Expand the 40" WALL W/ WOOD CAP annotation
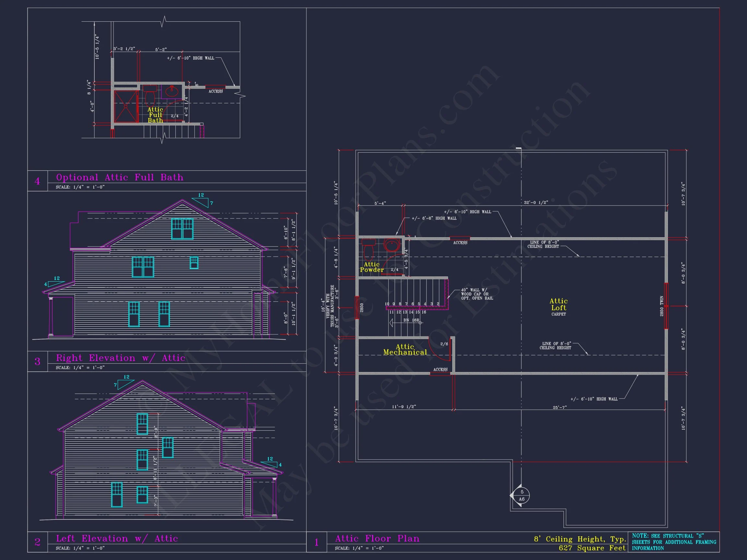Viewport: 747px width, 560px height. (477, 294)
